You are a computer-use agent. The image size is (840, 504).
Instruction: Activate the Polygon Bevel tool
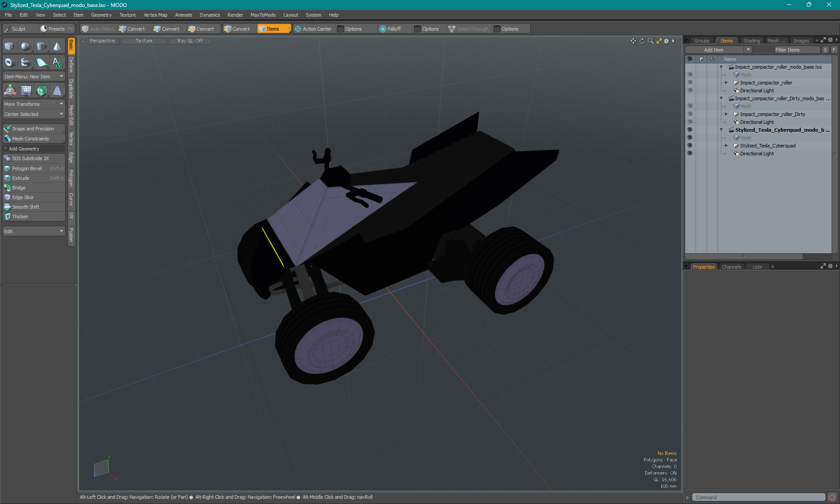point(34,168)
